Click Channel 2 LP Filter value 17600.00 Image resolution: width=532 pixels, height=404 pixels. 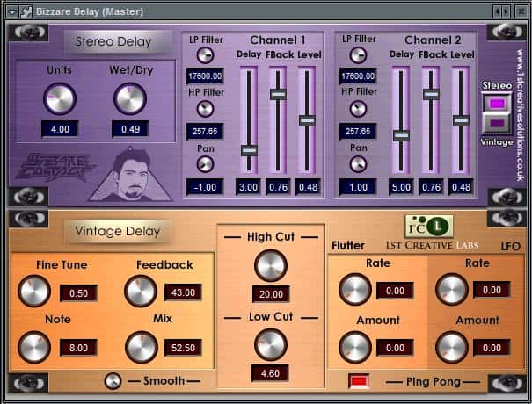click(358, 76)
